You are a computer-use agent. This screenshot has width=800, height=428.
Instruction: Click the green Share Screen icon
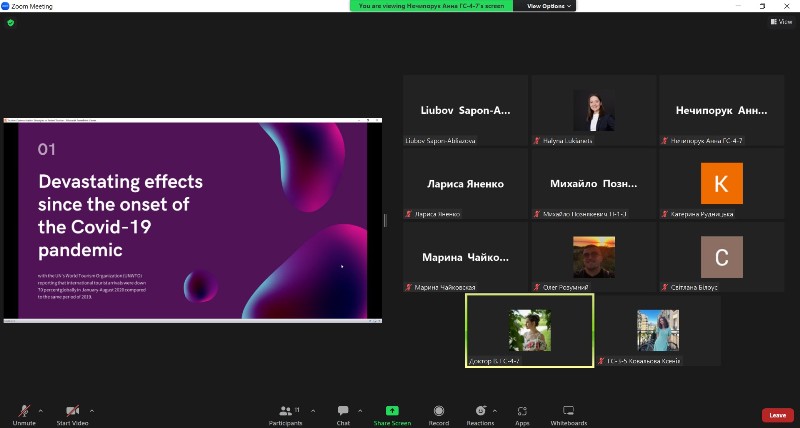(392, 413)
